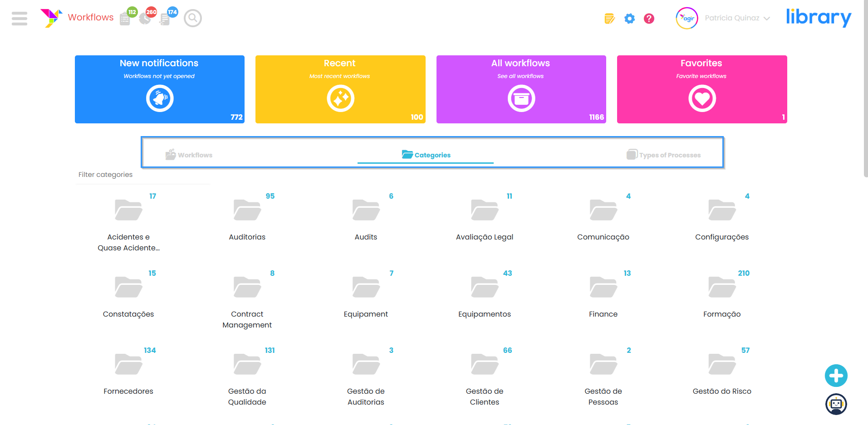Click the magnifier search icon
The image size is (868, 425).
click(193, 18)
